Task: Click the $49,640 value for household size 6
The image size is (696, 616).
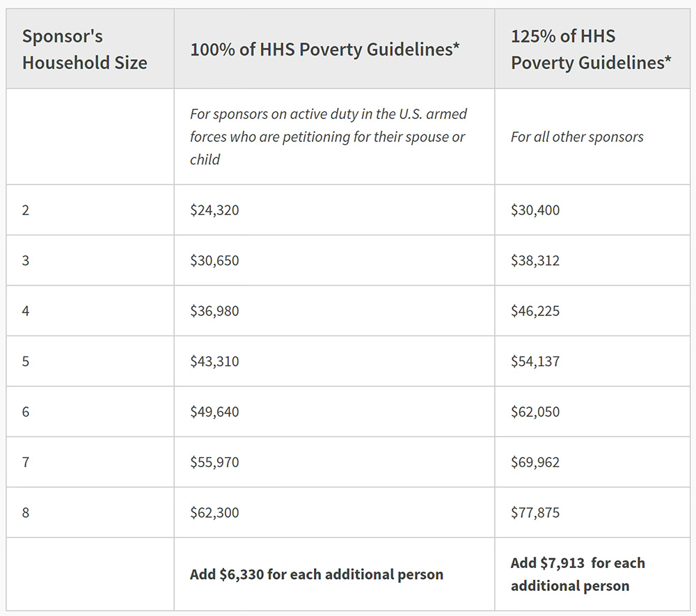Action: click(x=214, y=411)
